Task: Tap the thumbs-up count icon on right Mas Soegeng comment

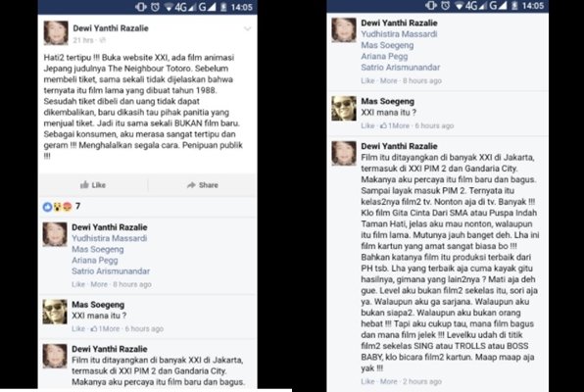Action: click(x=384, y=125)
